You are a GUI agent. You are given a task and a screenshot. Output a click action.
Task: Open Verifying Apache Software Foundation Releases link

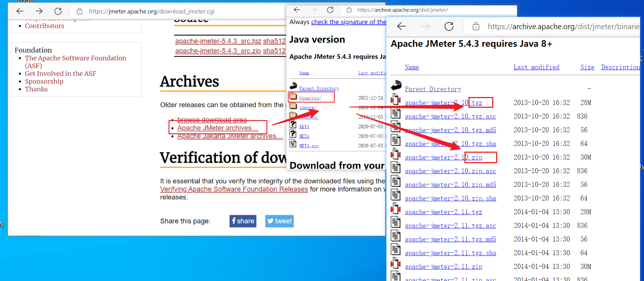[234, 189]
